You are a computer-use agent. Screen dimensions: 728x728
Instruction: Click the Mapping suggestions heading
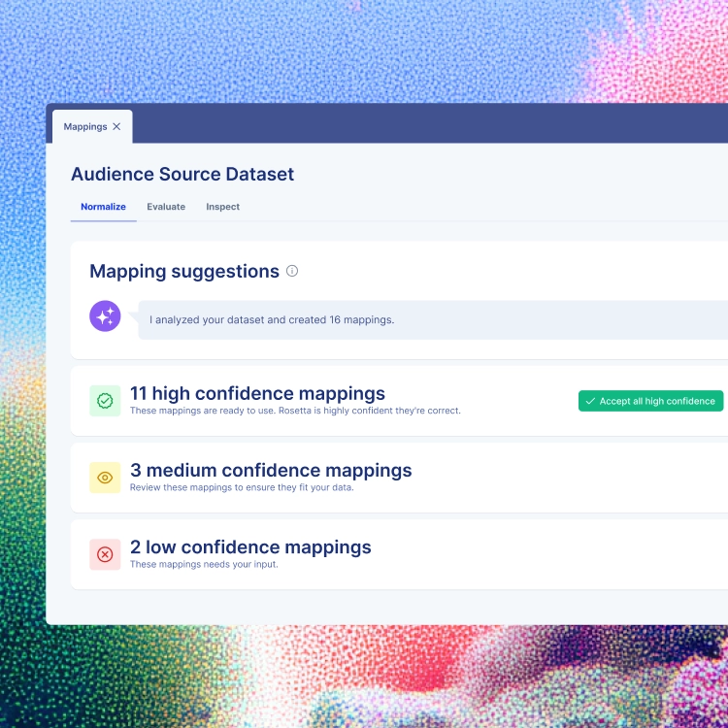[x=184, y=271]
